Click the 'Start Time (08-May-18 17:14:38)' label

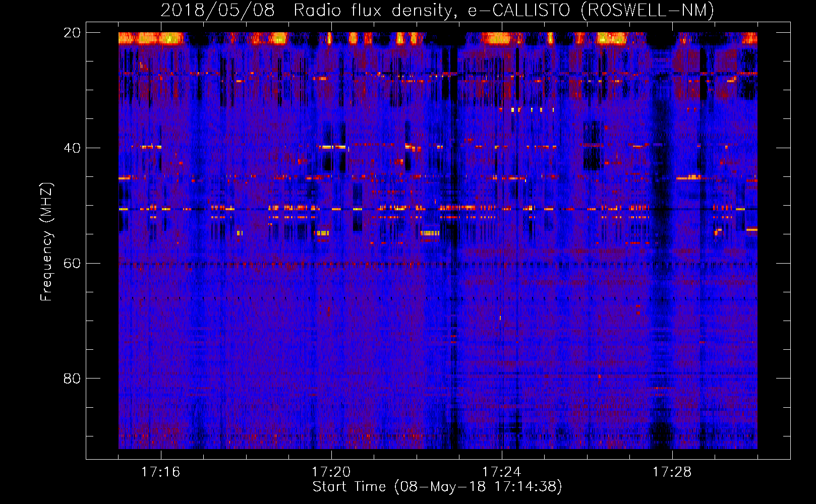(437, 487)
